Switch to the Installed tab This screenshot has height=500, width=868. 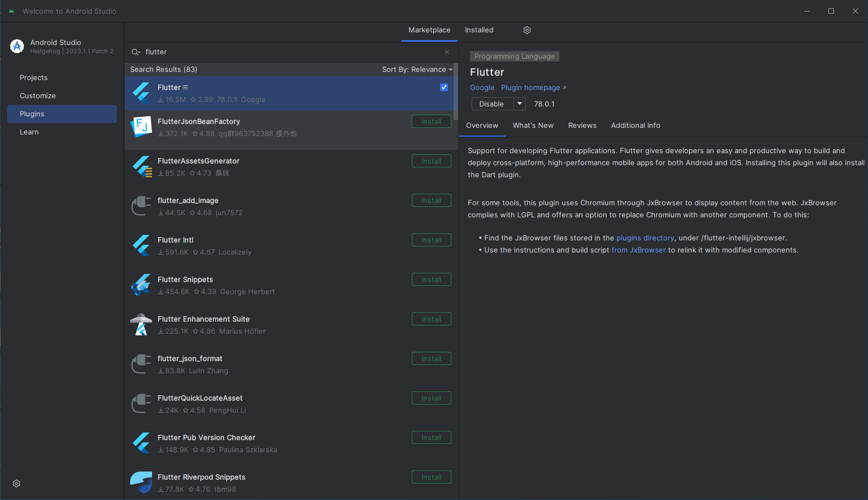tap(479, 30)
